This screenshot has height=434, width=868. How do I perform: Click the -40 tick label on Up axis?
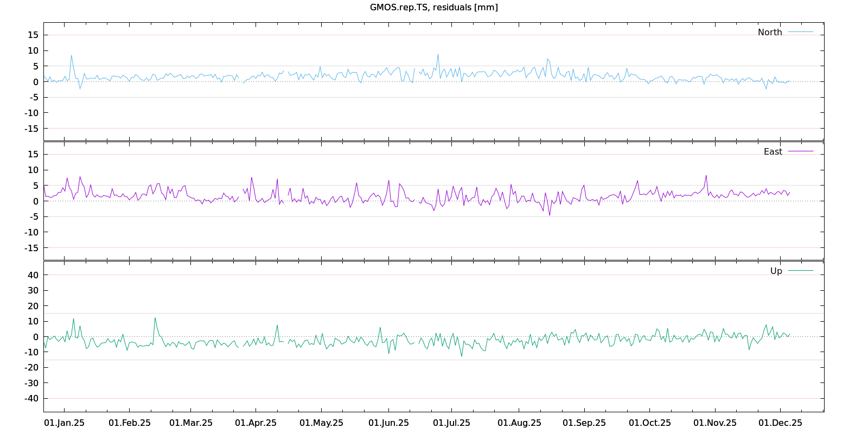click(x=31, y=399)
